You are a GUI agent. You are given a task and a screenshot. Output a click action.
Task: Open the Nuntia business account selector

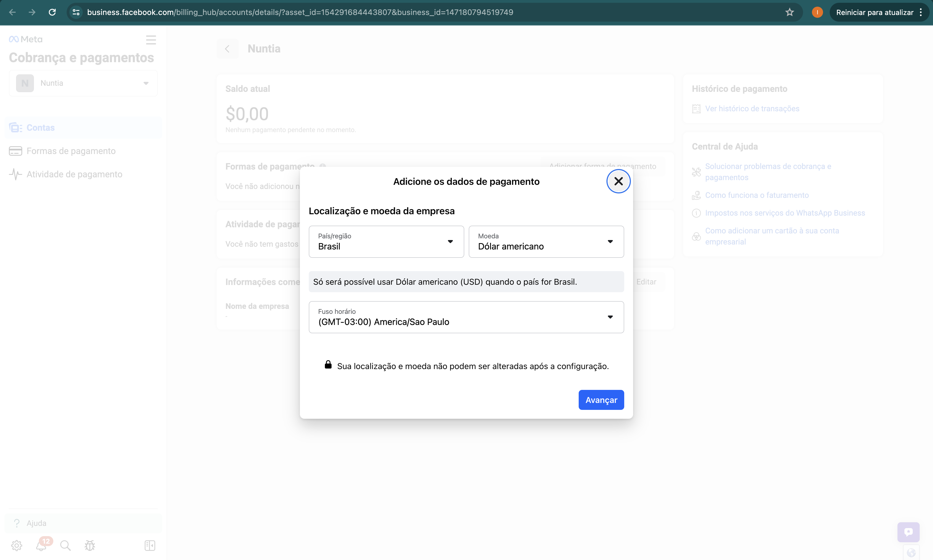point(83,83)
